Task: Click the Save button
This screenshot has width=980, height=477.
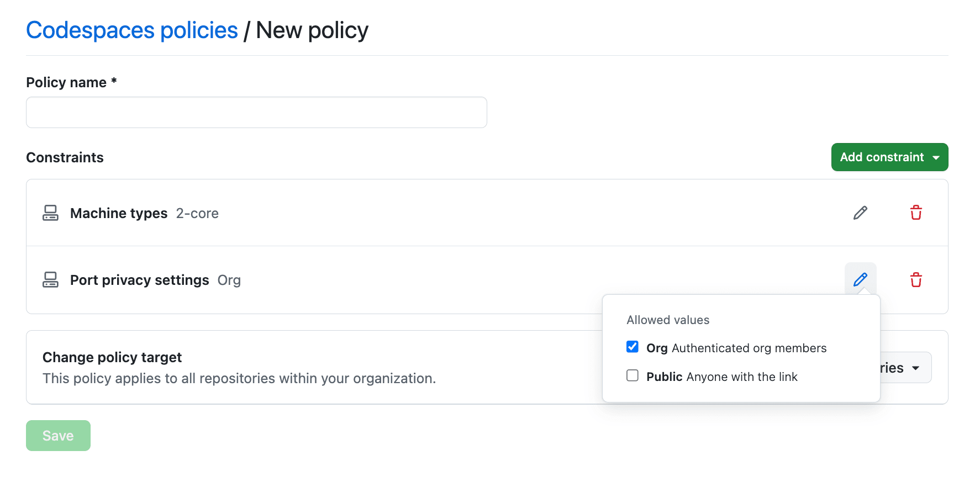Action: [x=58, y=436]
